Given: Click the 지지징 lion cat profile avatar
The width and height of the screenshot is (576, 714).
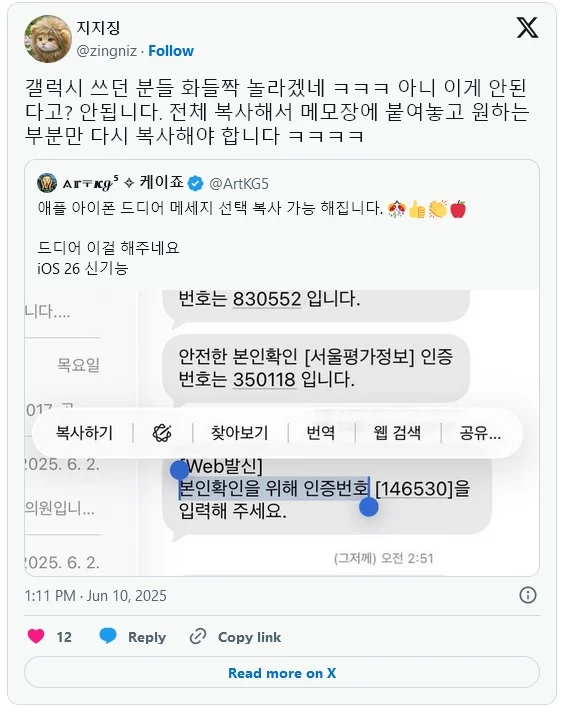Looking at the screenshot, I should (x=48, y=39).
